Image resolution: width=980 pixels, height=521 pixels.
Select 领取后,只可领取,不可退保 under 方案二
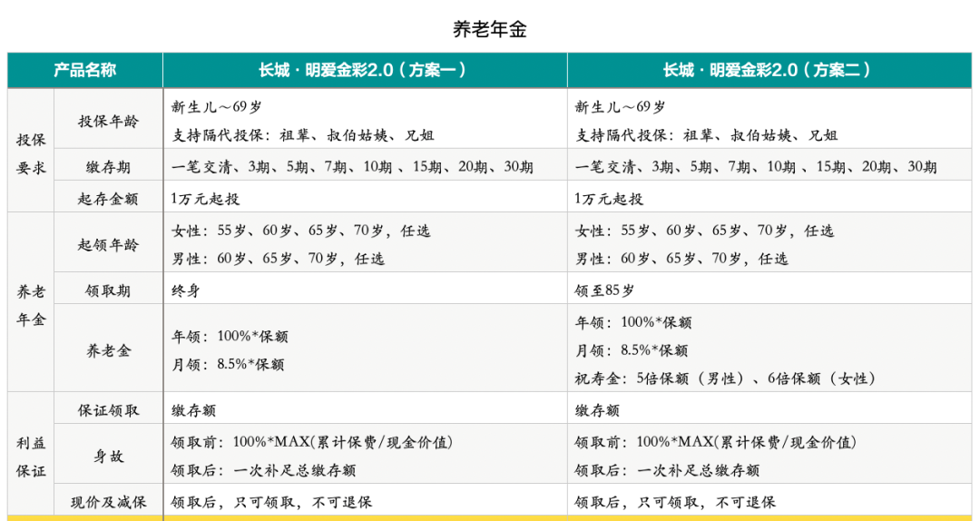click(675, 502)
